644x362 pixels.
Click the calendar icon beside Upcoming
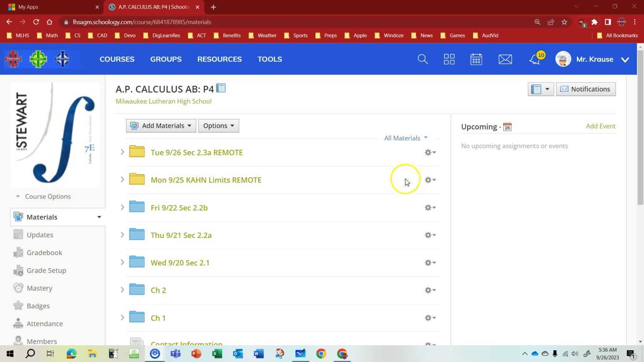coord(507,127)
